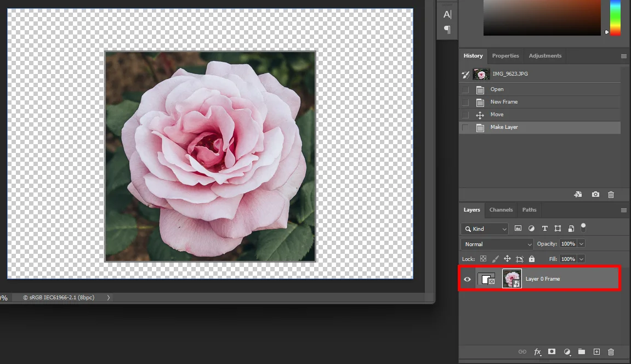
Task: Set history brush source at Make Layer state
Action: point(465,128)
